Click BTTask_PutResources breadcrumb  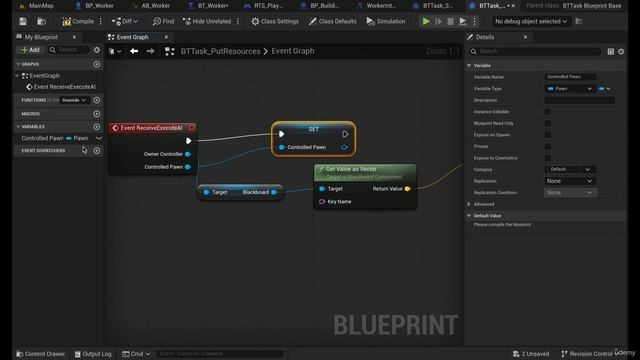[x=220, y=51]
